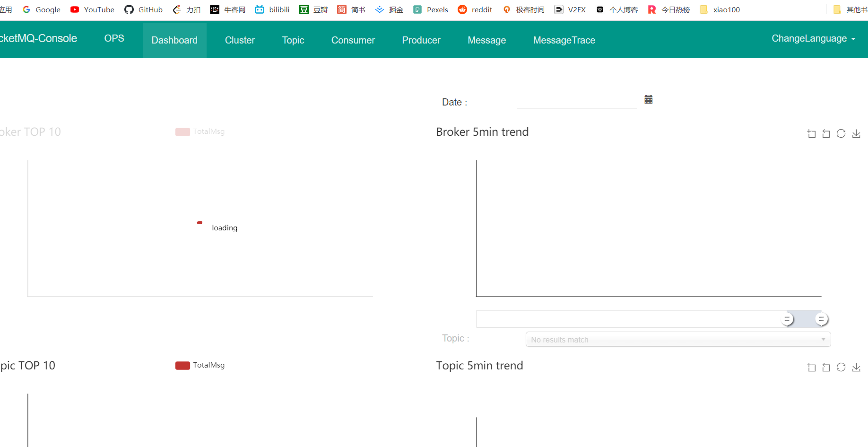This screenshot has height=447, width=868.
Task: Restore the Topic 5min trend chart
Action: point(841,368)
